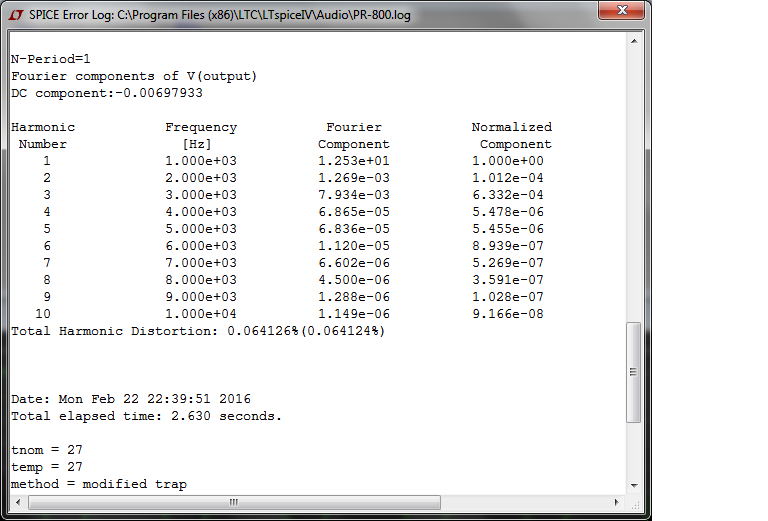Click the window resize grip corner
This screenshot has height=521, width=768.
635,504
